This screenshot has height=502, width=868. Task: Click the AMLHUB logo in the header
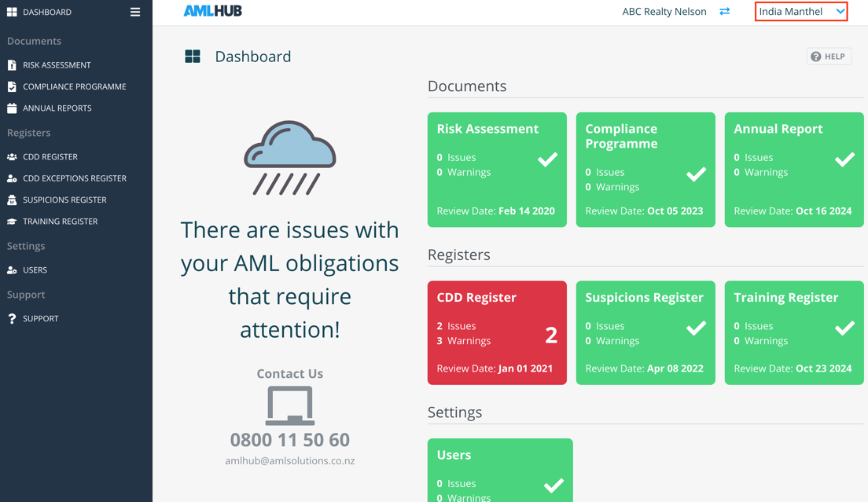[x=212, y=12]
